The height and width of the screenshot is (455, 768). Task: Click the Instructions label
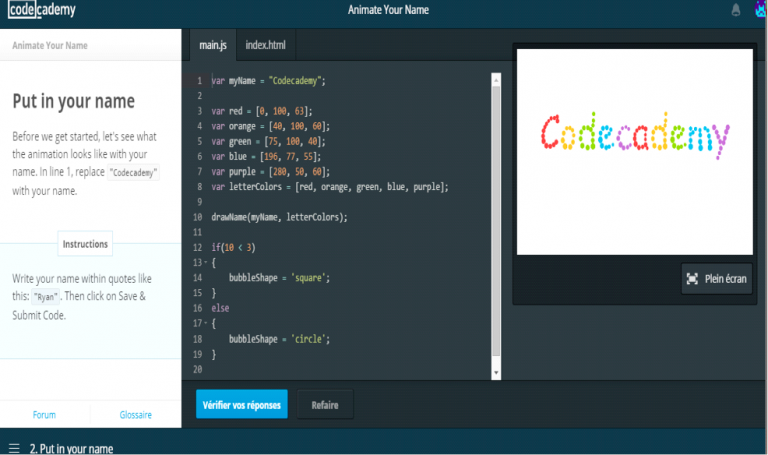tap(85, 244)
